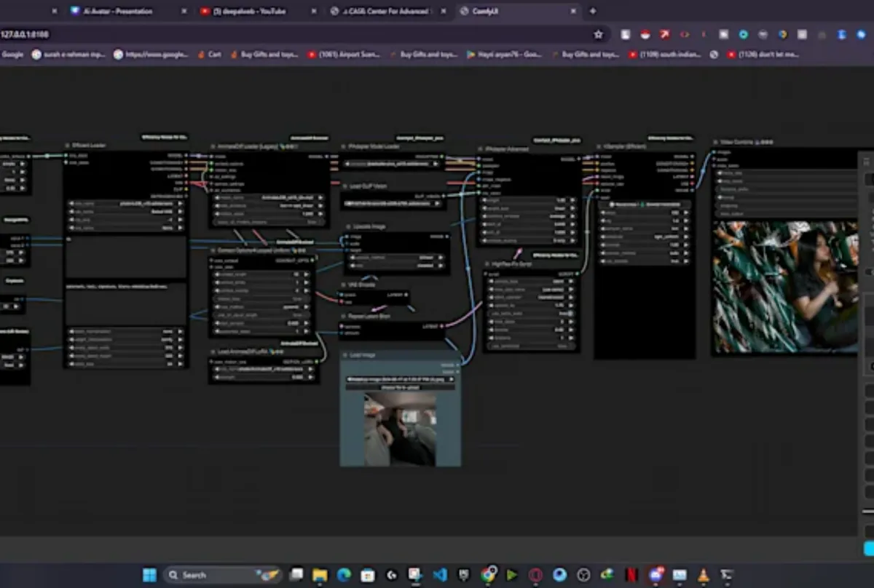Open Netflix from the taskbar
874x588 pixels.
[x=632, y=575]
